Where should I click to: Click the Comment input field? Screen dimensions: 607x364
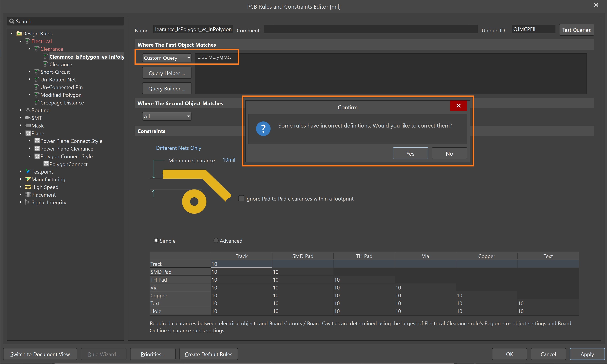[370, 29]
